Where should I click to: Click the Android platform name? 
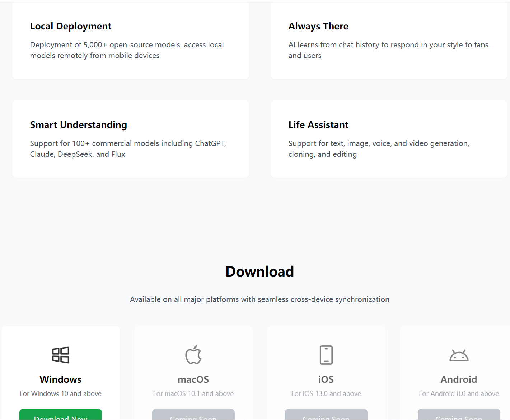[x=459, y=379]
